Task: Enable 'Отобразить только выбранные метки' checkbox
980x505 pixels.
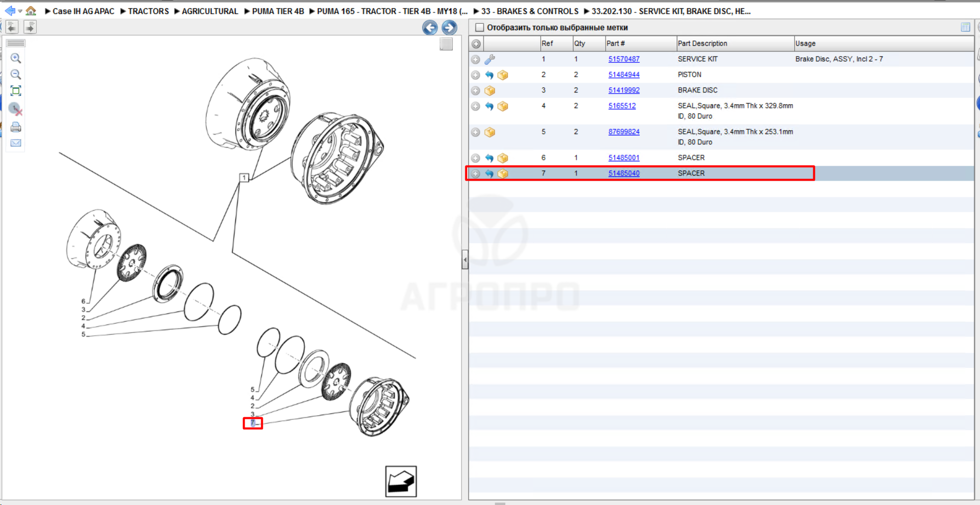Action: pyautogui.click(x=479, y=28)
